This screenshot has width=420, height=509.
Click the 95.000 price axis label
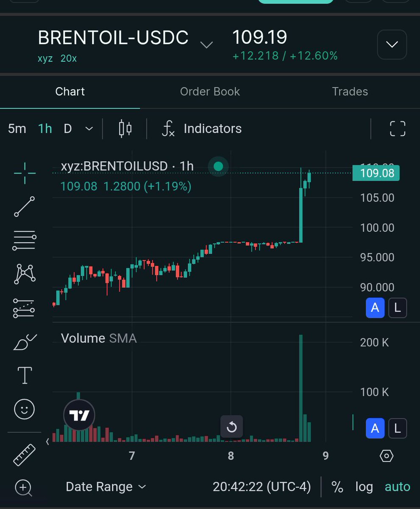[377, 257]
